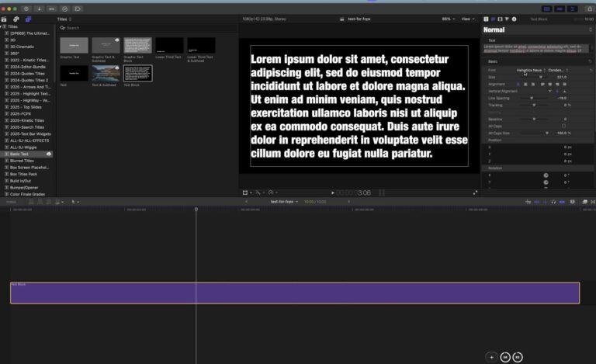Viewport: 596px width, 364px height.
Task: Click inside the inspector Text content field
Action: (x=536, y=49)
